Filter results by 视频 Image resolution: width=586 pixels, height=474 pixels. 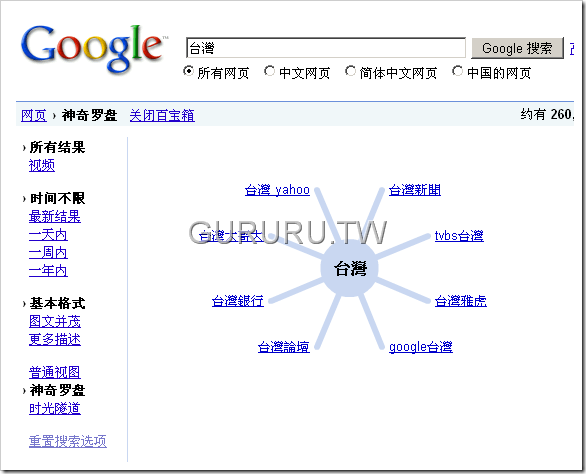click(x=42, y=165)
